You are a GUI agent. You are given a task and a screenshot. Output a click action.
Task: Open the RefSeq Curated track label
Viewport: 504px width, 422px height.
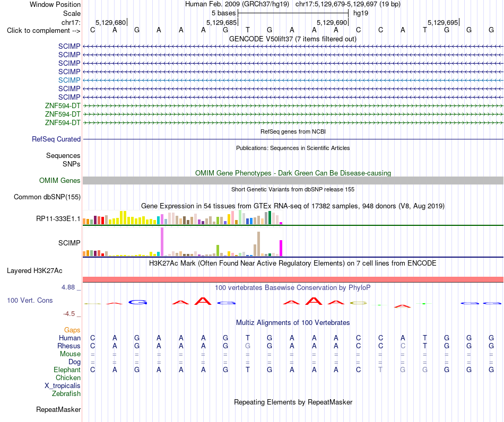click(56, 139)
